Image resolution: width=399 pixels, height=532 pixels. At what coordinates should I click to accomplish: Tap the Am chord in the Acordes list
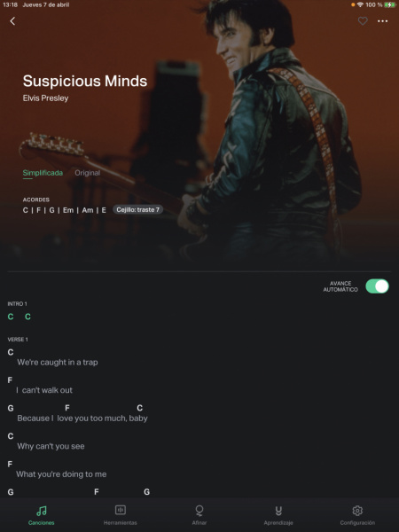[88, 210]
